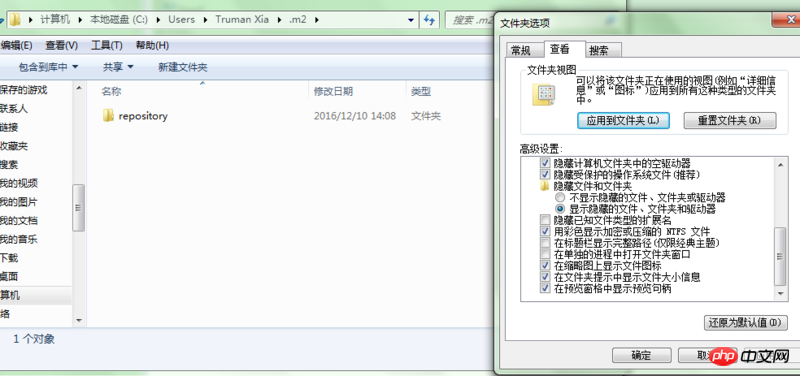Expand the breadcrumb arrow after Users
This screenshot has width=800, height=376.
(x=205, y=20)
